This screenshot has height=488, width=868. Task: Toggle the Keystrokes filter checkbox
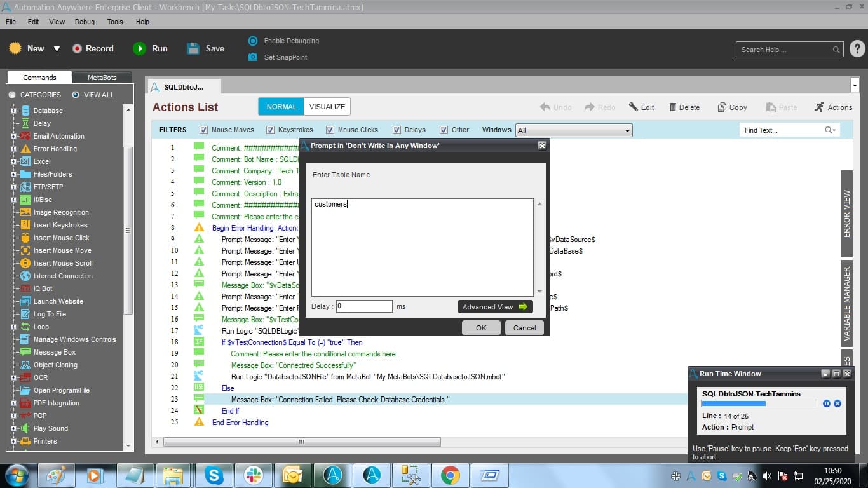[270, 130]
